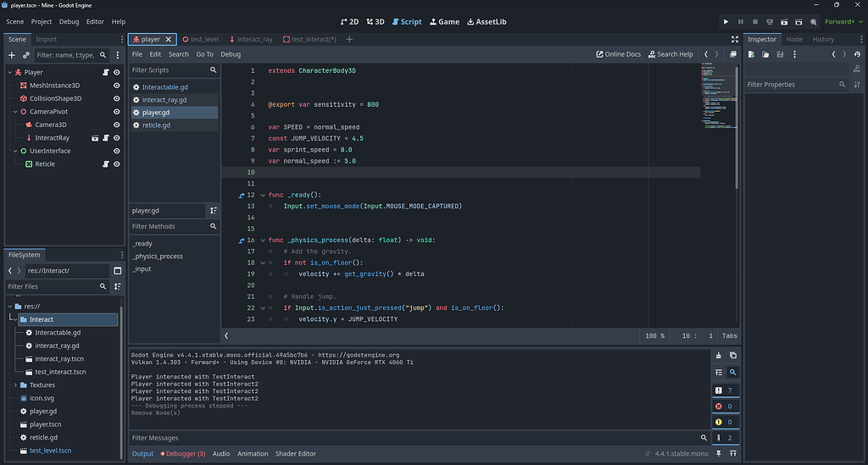Collapse the res:// root folder
The width and height of the screenshot is (868, 465).
point(10,307)
